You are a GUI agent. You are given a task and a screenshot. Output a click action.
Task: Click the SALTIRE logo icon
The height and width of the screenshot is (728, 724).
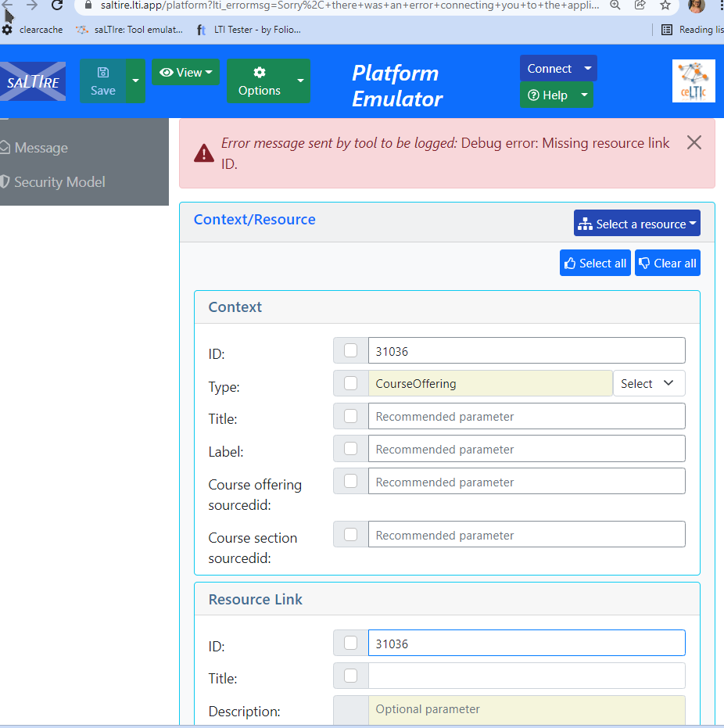click(32, 81)
